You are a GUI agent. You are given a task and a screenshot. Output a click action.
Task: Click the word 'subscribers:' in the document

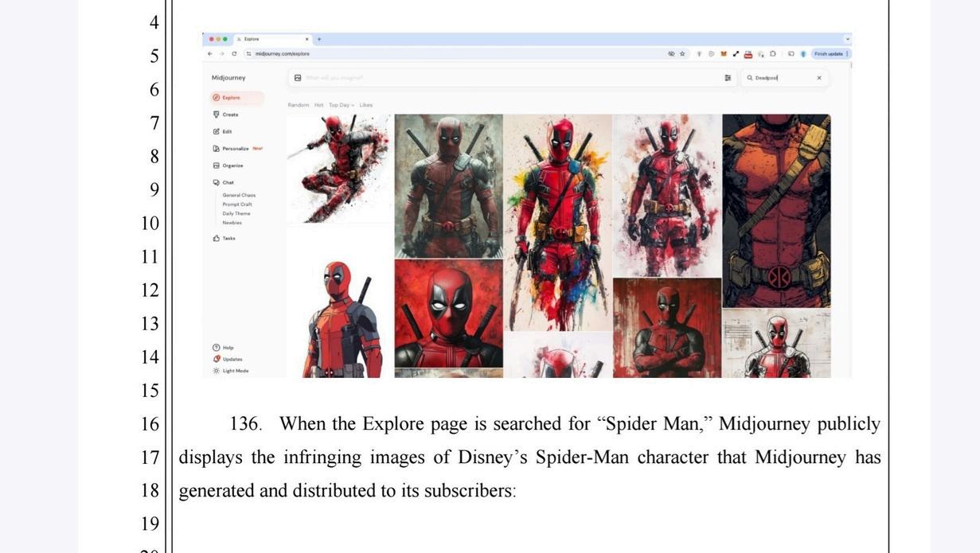(x=470, y=491)
